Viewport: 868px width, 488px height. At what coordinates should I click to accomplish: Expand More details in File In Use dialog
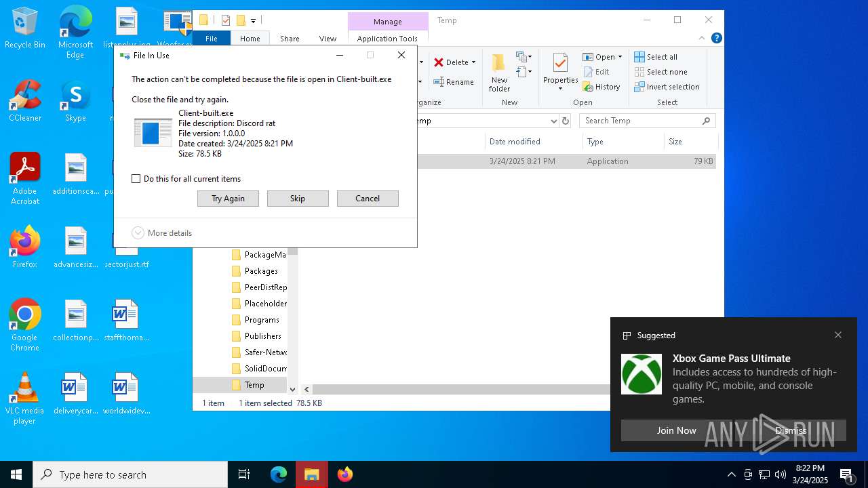[162, 233]
